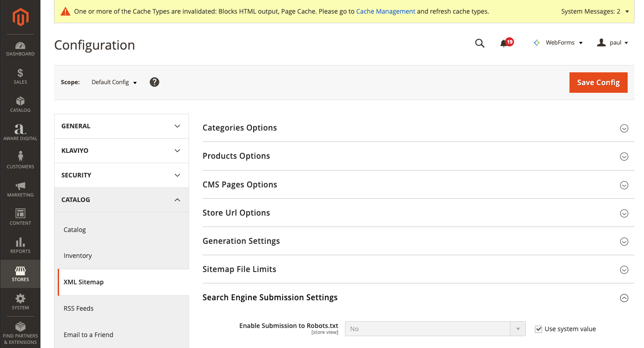Click the user avatar icon next to paul
The image size is (644, 348).
pyautogui.click(x=601, y=42)
